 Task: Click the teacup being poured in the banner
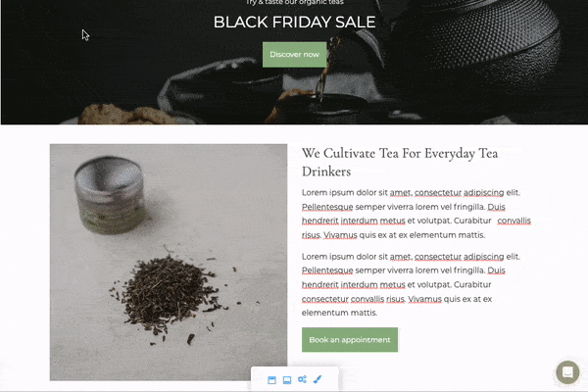(322, 107)
